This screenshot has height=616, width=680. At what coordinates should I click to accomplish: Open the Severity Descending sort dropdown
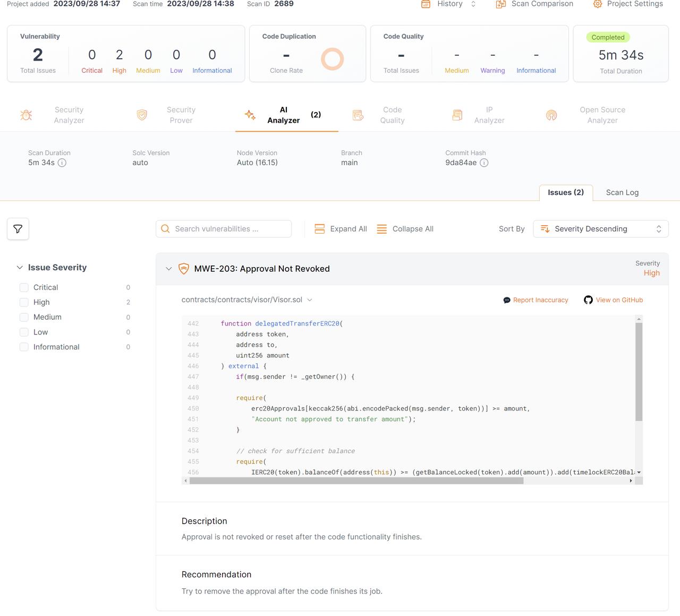pyautogui.click(x=601, y=229)
